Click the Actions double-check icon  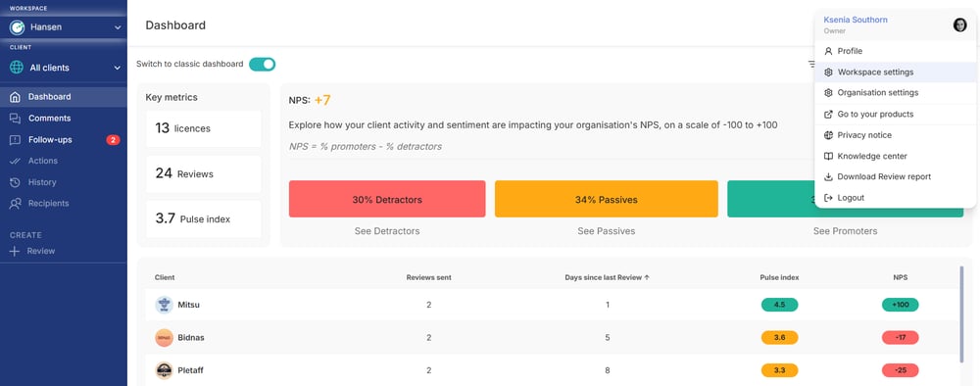tap(15, 161)
